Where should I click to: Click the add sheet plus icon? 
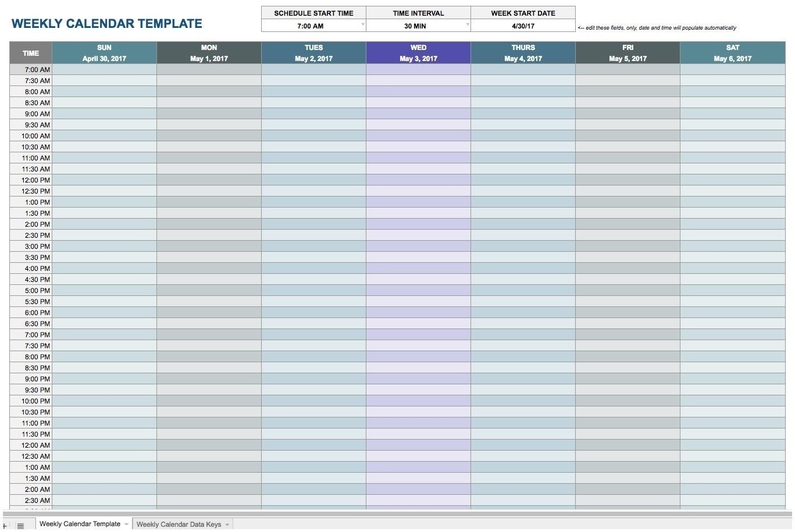(x=5, y=526)
